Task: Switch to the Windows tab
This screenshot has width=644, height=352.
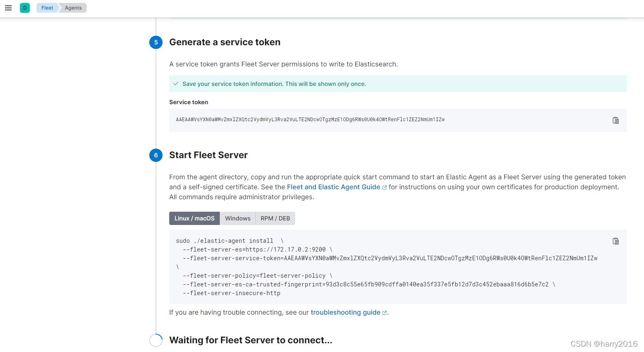Action: coord(238,218)
